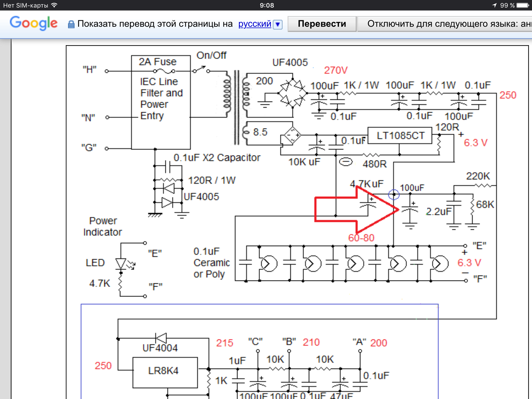This screenshot has height=399, width=532.
Task: Tap the padlock icon beside translate text
Action: point(71,24)
